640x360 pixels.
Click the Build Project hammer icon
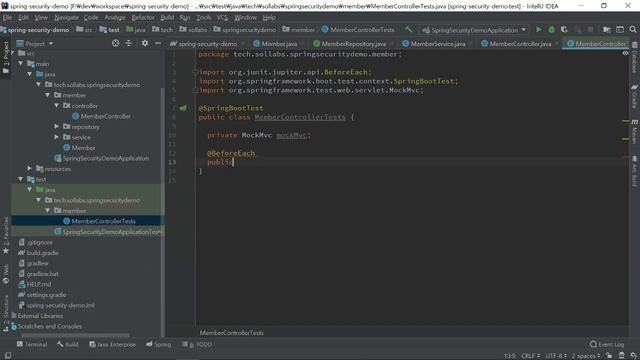[x=409, y=29]
